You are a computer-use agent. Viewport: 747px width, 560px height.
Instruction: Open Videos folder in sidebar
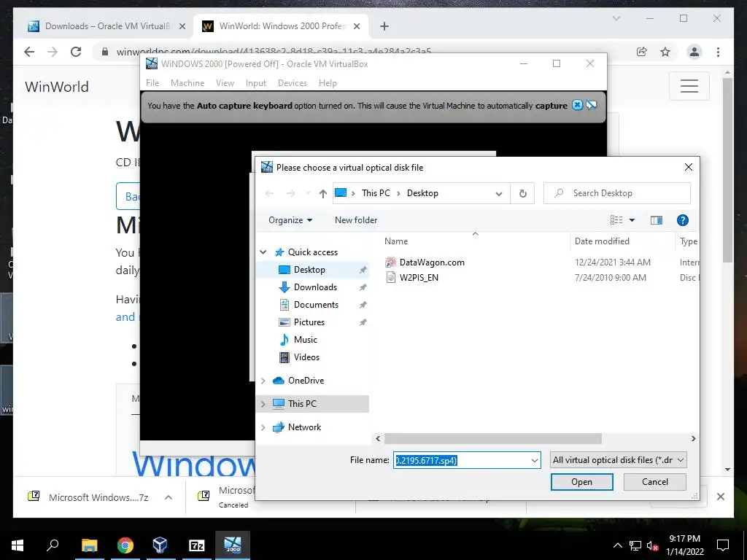306,357
